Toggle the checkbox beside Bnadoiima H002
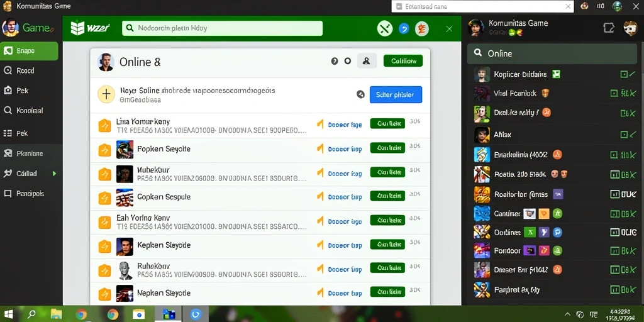Image resolution: width=644 pixels, height=322 pixels. pyautogui.click(x=614, y=155)
